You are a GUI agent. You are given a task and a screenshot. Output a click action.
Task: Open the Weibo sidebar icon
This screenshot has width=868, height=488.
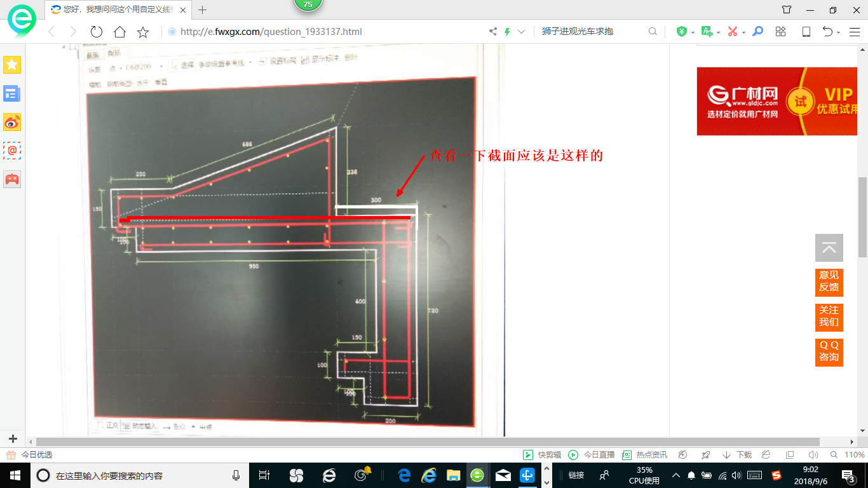(x=12, y=122)
